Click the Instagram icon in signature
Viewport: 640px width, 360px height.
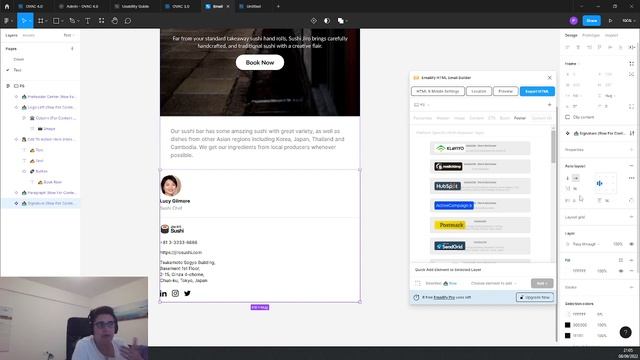[175, 293]
